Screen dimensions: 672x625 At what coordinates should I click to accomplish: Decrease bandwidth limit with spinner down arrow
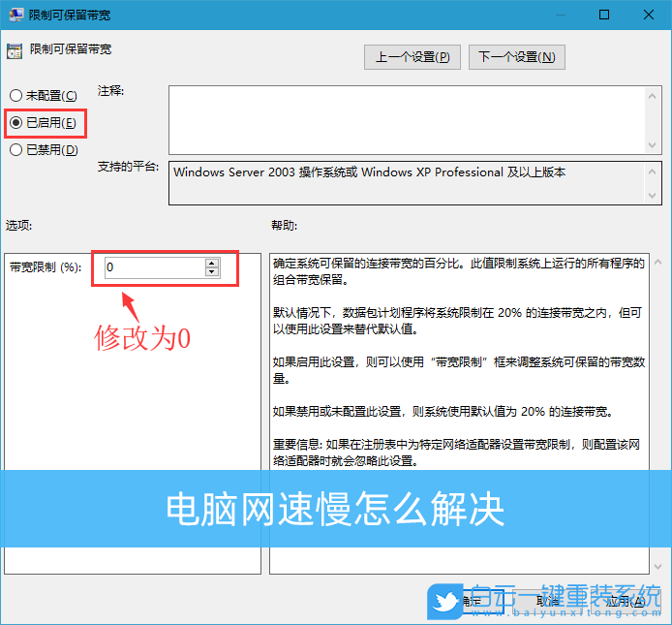click(x=212, y=272)
